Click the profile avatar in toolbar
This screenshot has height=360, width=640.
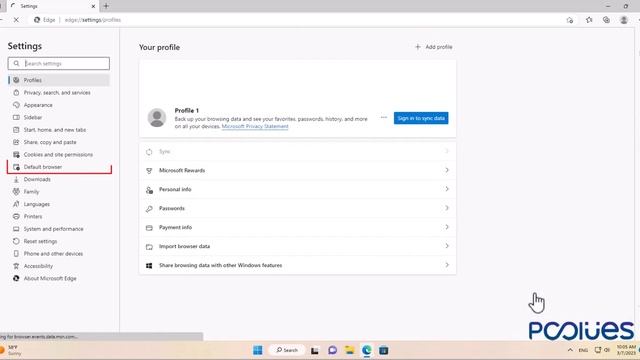point(624,20)
